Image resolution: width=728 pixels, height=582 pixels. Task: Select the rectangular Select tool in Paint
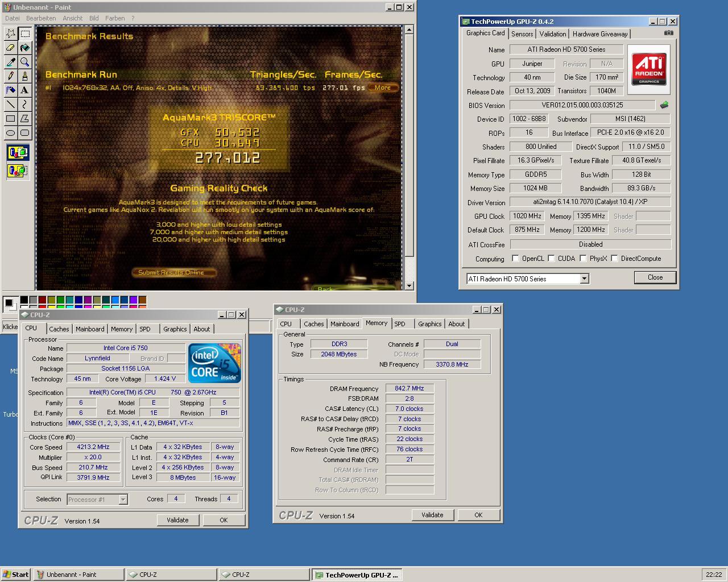click(24, 34)
